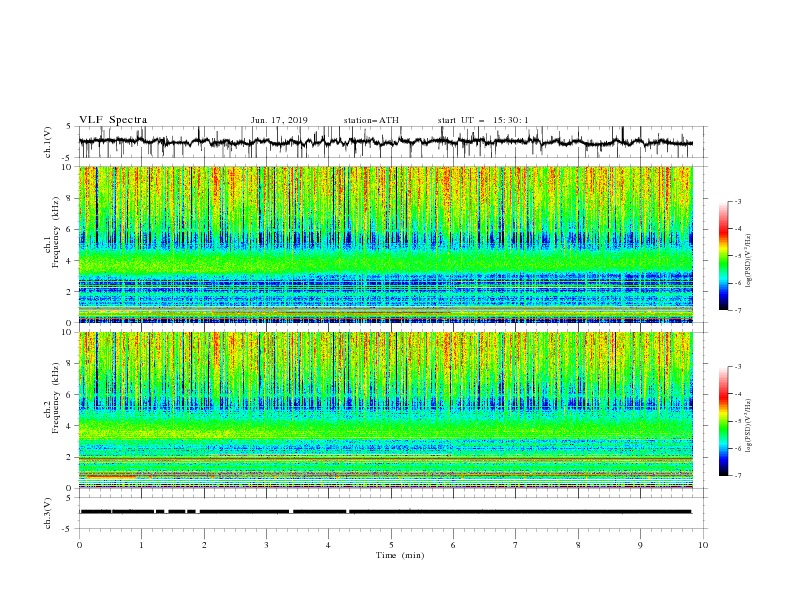
Task: Click the "VLF Spectra" plot title
Action: click(113, 120)
